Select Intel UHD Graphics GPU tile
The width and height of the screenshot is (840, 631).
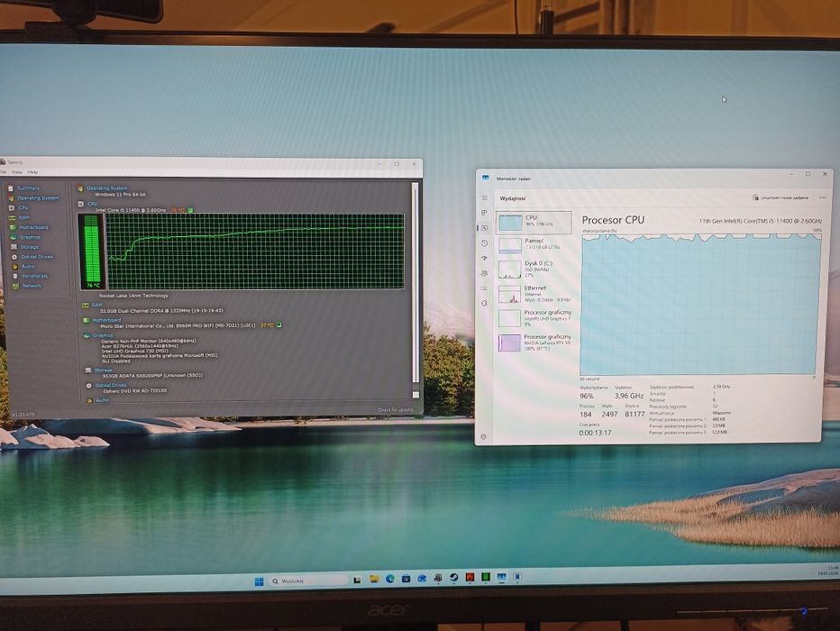(x=534, y=317)
